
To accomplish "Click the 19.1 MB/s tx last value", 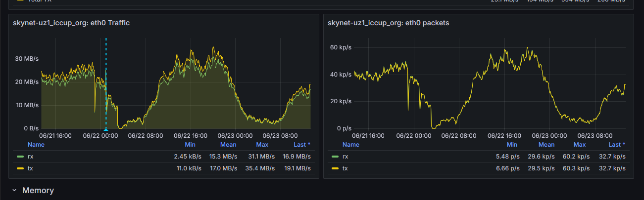I will [x=296, y=168].
